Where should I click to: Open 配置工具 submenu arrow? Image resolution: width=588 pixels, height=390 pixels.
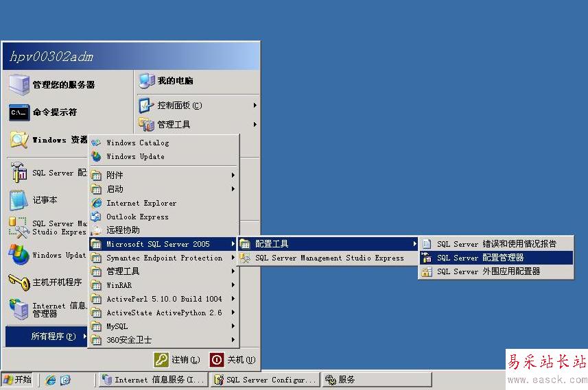[414, 244]
